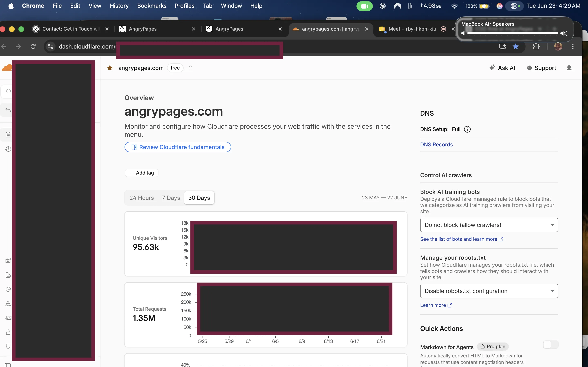
Task: Open the robots.txt configuration dropdown
Action: click(x=489, y=291)
